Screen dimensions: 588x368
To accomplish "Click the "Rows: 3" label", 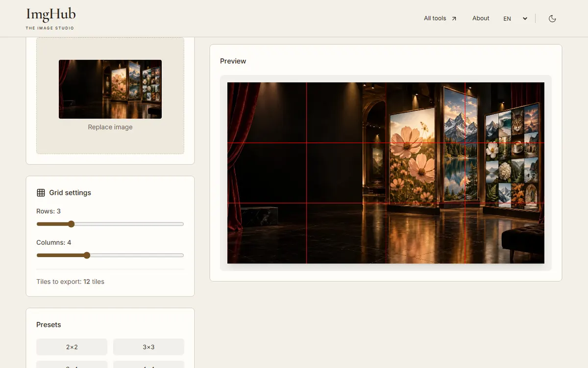I will (x=49, y=211).
